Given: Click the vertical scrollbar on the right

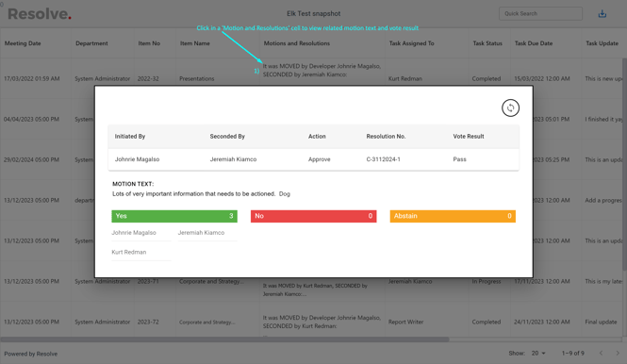Looking at the screenshot, I should pos(624,164).
